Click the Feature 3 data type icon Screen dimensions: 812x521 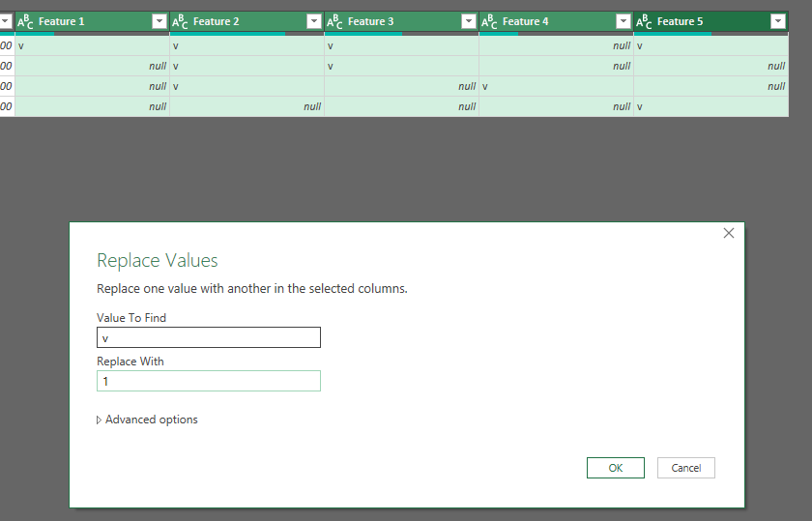(x=334, y=22)
